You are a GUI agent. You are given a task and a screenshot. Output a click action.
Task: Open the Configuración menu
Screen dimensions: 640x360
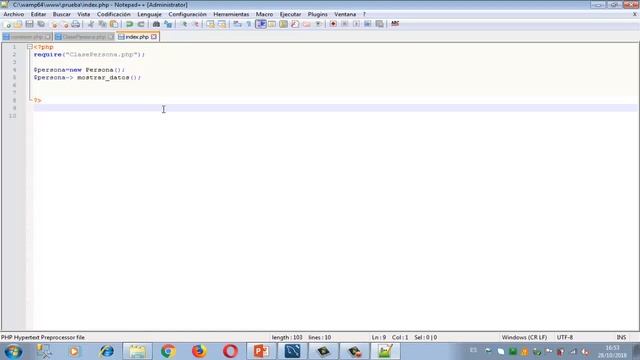(x=187, y=14)
